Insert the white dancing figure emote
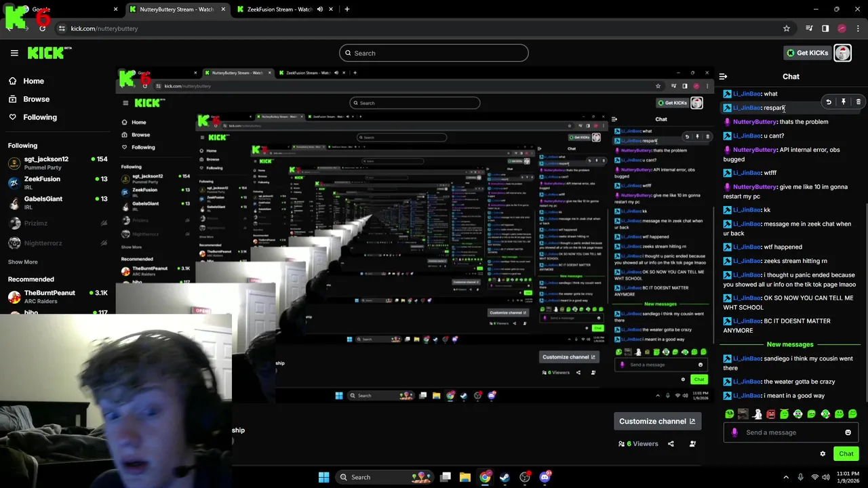The width and height of the screenshot is (868, 488). click(757, 414)
